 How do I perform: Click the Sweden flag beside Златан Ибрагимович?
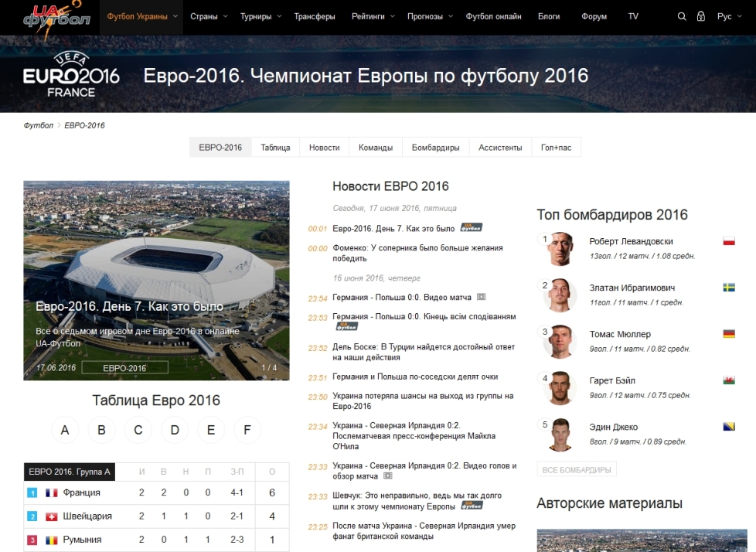[x=728, y=288]
